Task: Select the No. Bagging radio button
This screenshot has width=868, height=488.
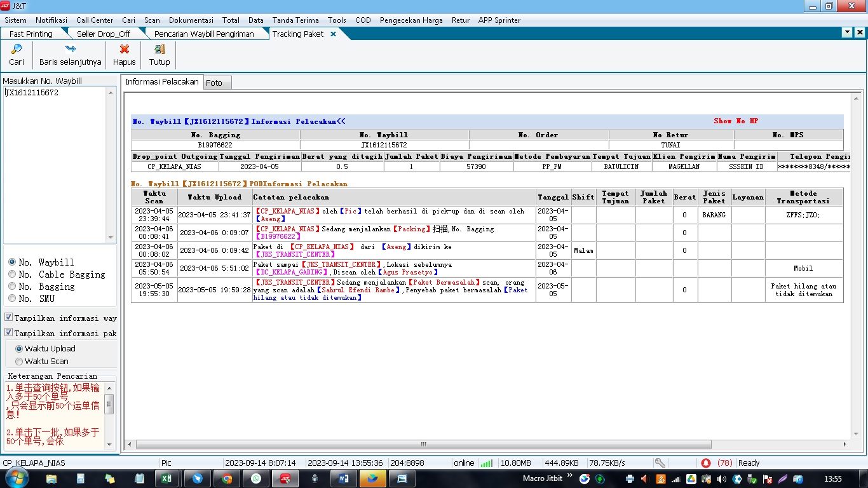Action: pyautogui.click(x=12, y=286)
